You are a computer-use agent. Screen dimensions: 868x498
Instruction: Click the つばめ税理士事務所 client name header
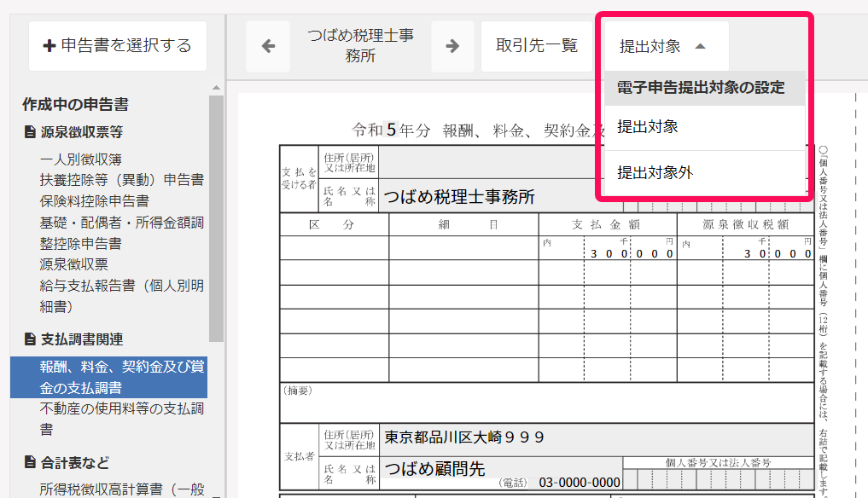(x=360, y=46)
